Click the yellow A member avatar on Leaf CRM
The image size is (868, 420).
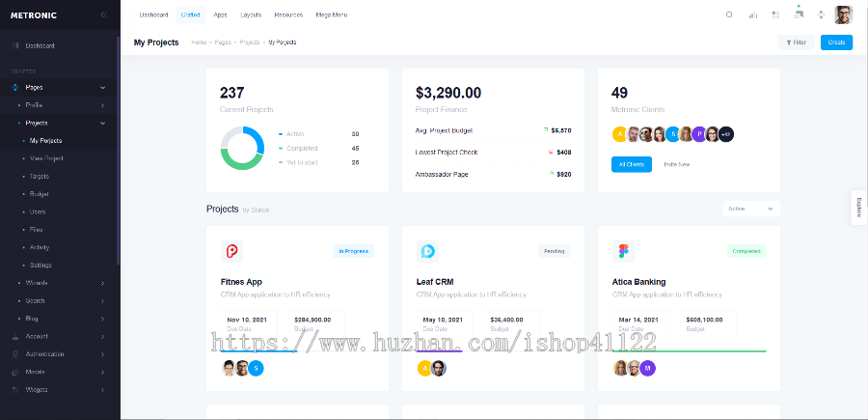click(424, 369)
